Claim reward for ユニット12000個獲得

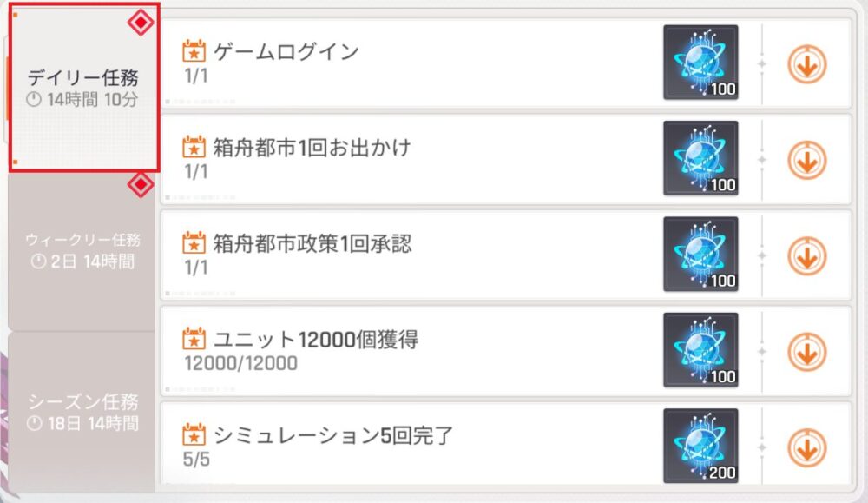click(806, 352)
